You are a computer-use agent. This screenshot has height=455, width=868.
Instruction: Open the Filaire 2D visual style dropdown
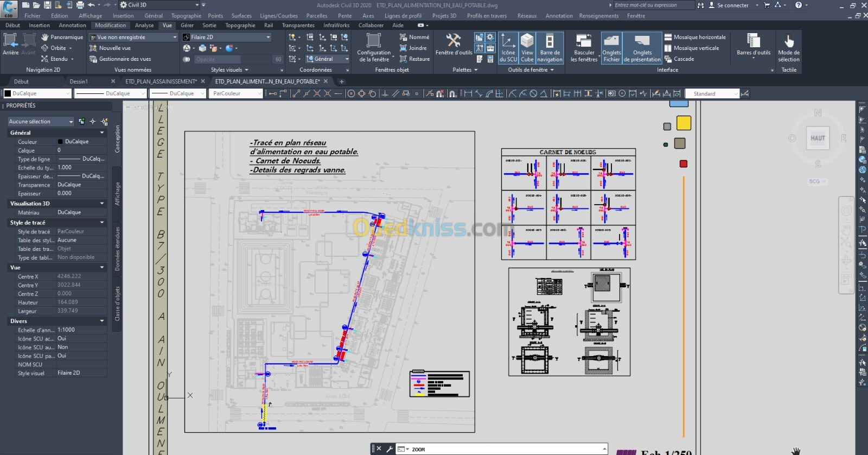tap(227, 37)
